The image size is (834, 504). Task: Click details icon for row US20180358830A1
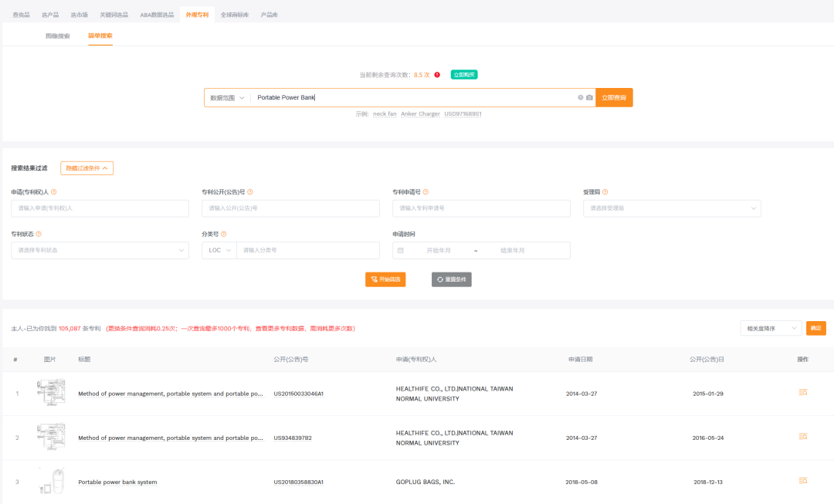pyautogui.click(x=803, y=481)
